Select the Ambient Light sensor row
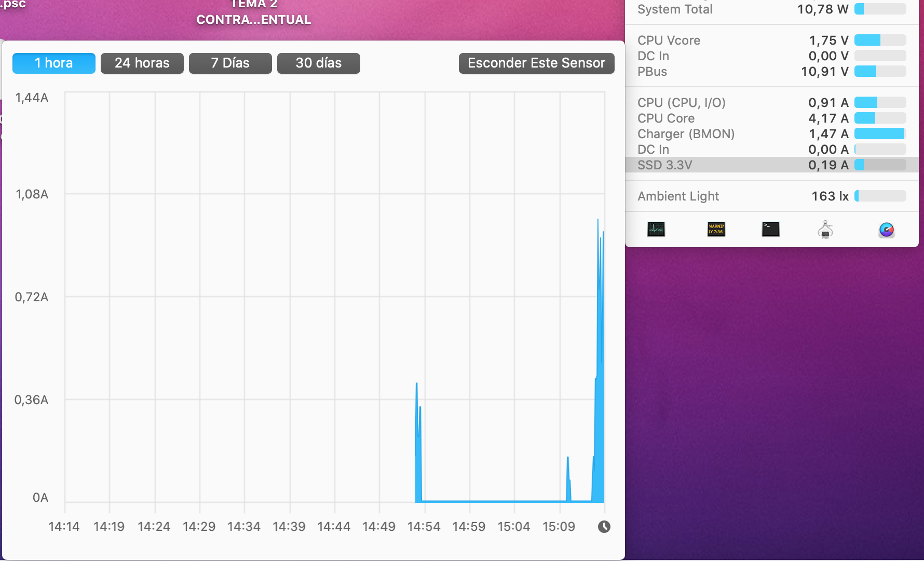Screen dimensions: 924x561 click(772, 196)
